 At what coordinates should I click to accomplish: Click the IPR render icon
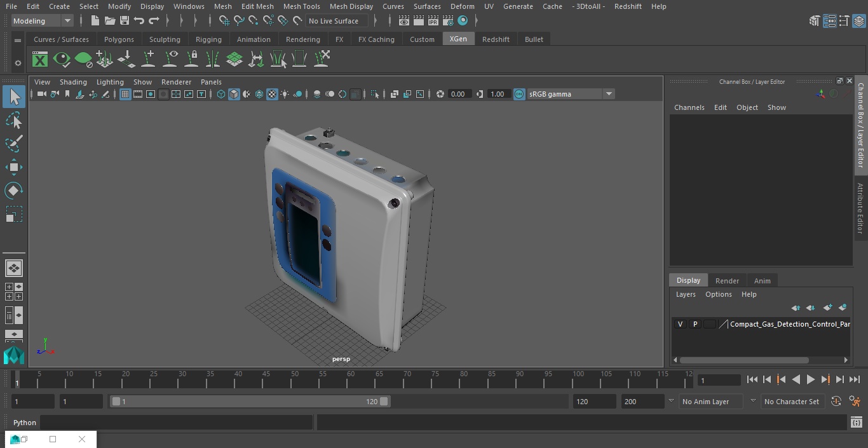433,21
